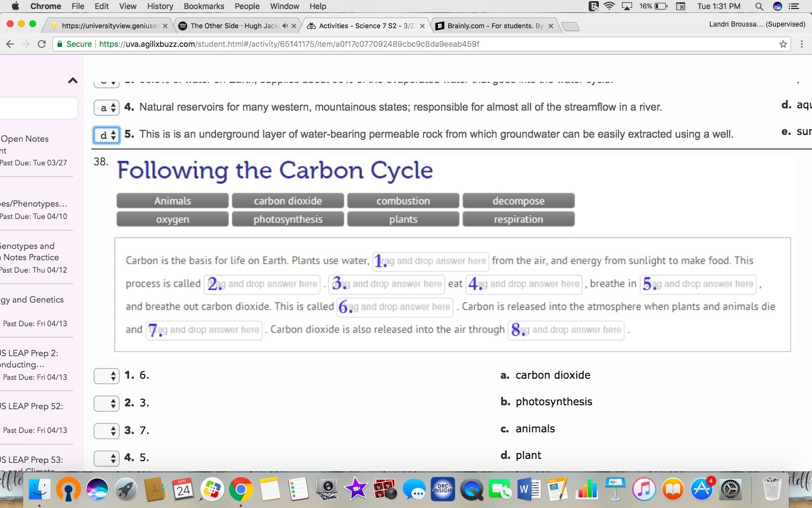
Task: Select the 'combustion' word tile
Action: (x=403, y=201)
